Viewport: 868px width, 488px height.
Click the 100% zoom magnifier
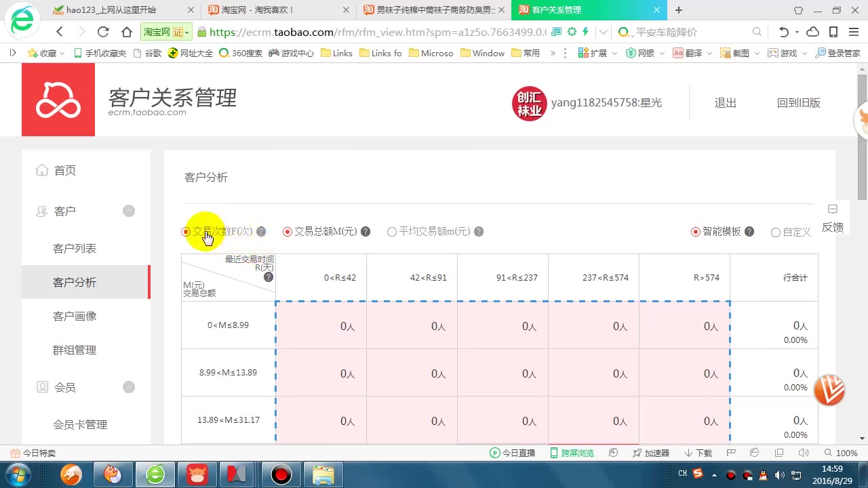tap(828, 453)
